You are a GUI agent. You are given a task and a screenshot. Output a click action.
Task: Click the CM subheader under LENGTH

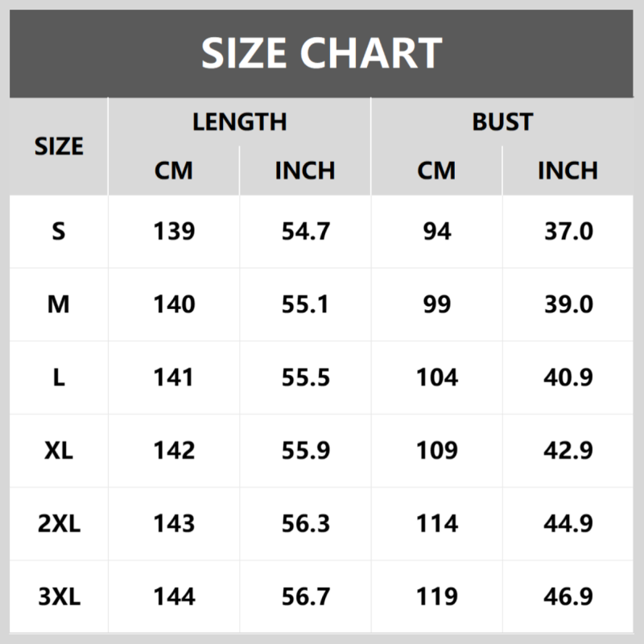click(x=174, y=171)
